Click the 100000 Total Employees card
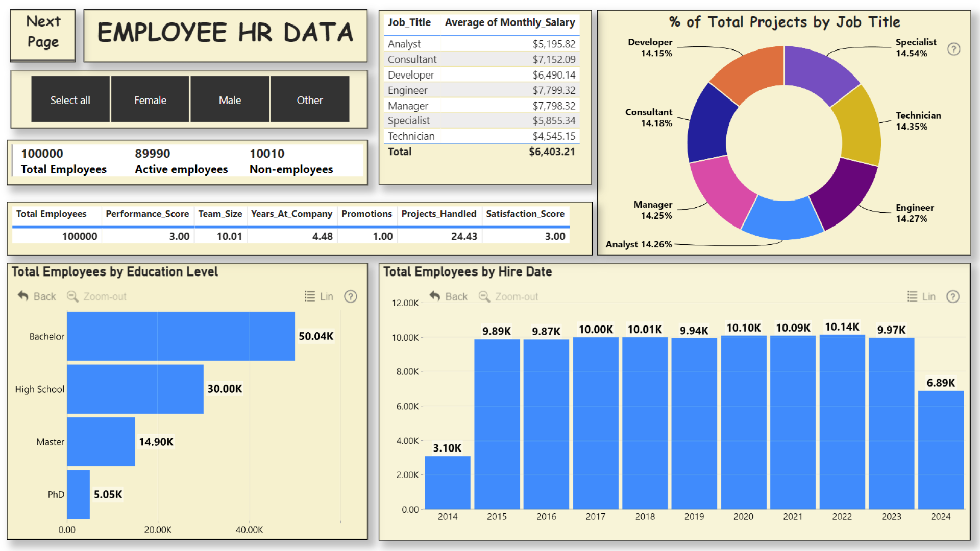This screenshot has height=551, width=980. click(x=64, y=161)
